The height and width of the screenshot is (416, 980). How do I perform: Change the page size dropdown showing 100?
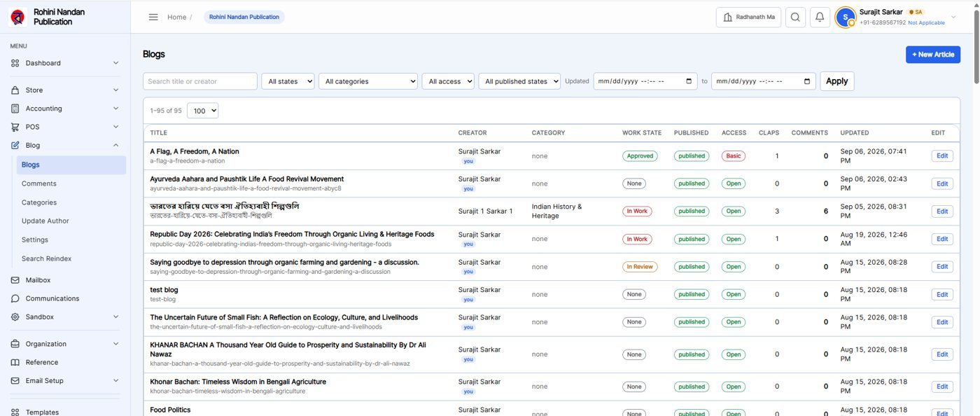point(202,111)
